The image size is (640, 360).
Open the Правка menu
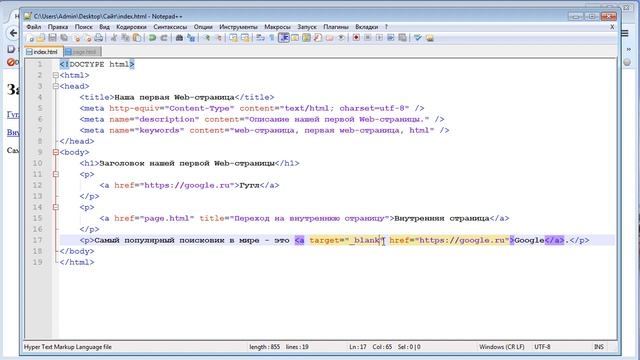[x=58, y=27]
